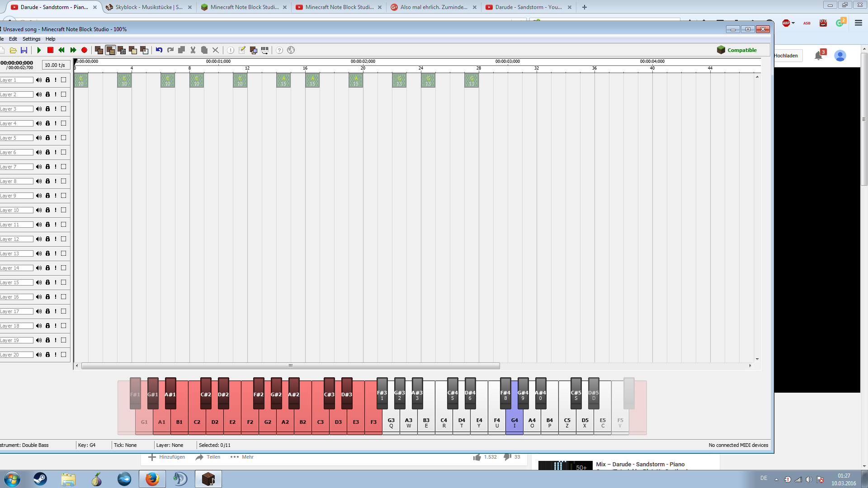Undo the last action
Screen dimensions: 868x488
(159, 50)
